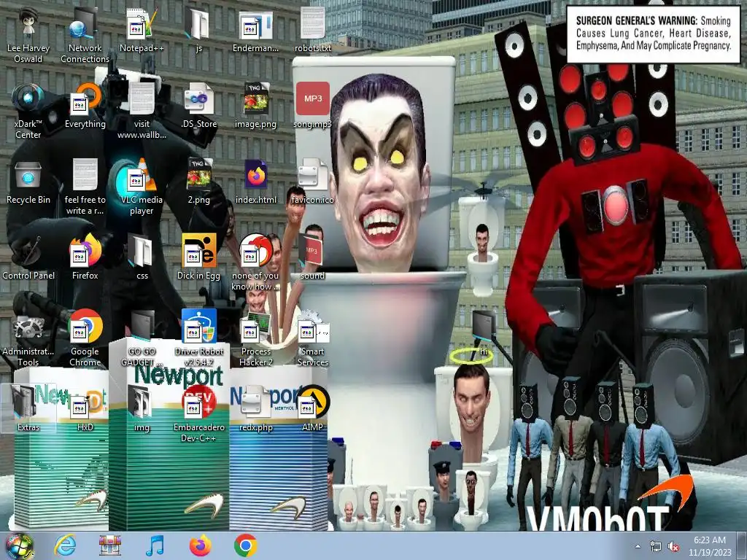Open the visit www.wallb... text file
The image size is (747, 560).
(142, 112)
